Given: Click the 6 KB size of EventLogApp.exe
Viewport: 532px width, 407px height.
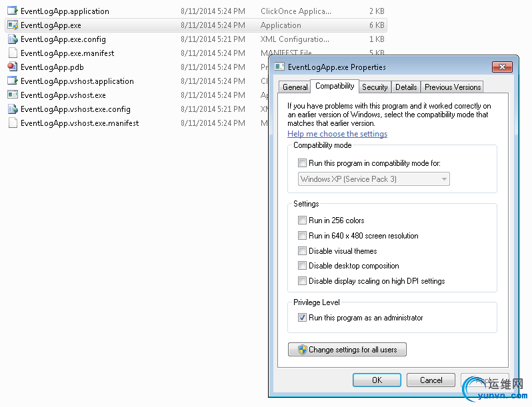Looking at the screenshot, I should 377,25.
